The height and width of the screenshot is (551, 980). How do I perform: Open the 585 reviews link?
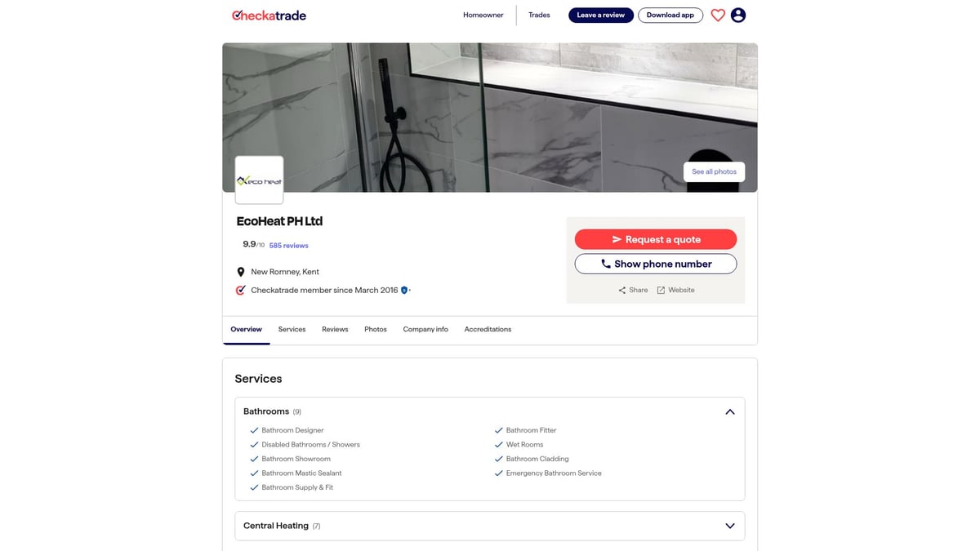point(289,245)
